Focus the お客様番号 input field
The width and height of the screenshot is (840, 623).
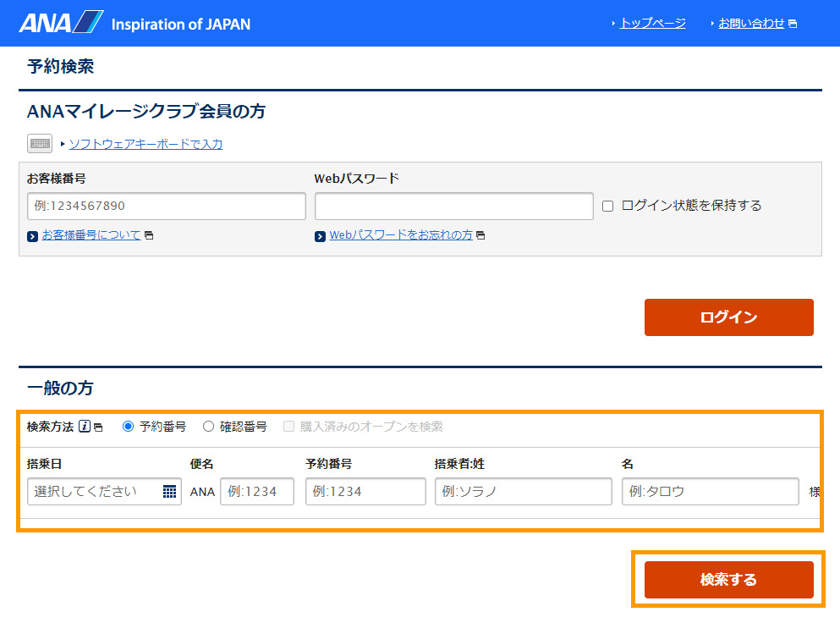click(167, 206)
